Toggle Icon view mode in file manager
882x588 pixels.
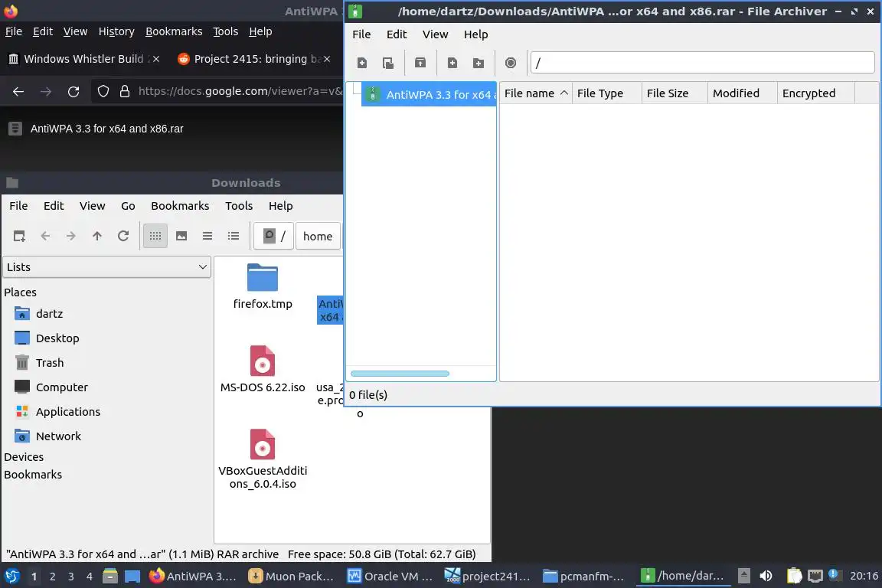155,237
